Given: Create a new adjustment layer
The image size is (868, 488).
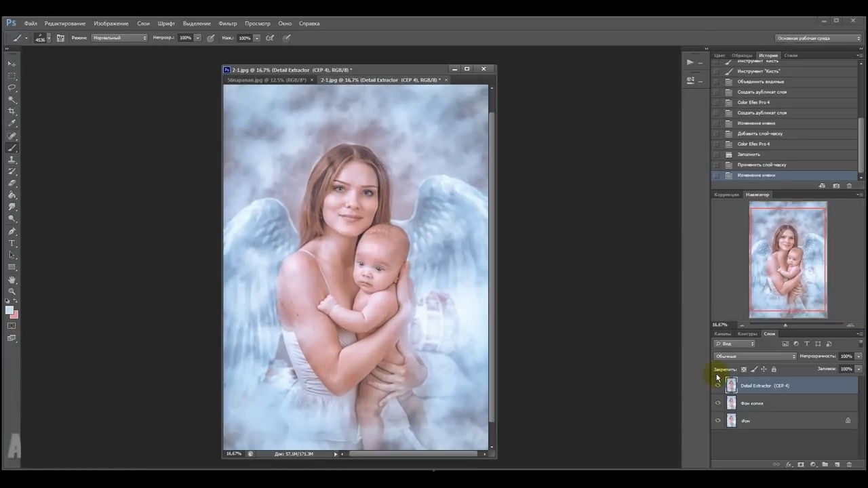Looking at the screenshot, I should pyautogui.click(x=813, y=464).
